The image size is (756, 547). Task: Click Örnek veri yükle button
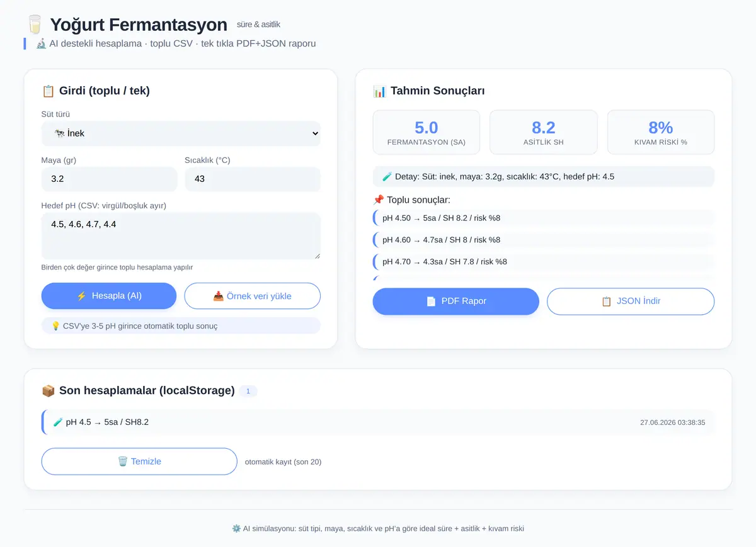pyautogui.click(x=253, y=296)
